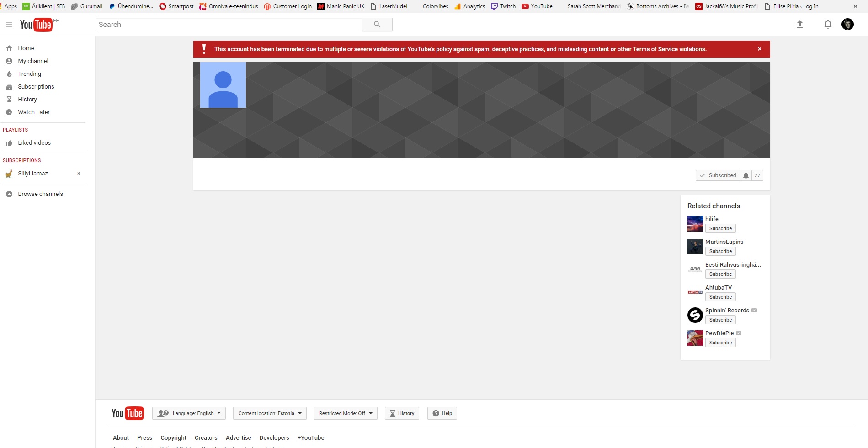Expand the bookmarks overflow chevron
The image size is (868, 448).
[x=855, y=6]
